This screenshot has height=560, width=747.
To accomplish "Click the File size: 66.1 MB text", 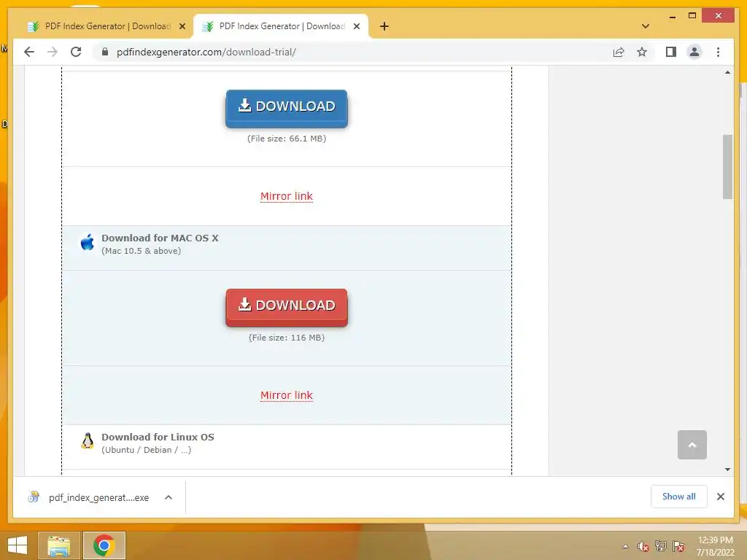I will [286, 139].
